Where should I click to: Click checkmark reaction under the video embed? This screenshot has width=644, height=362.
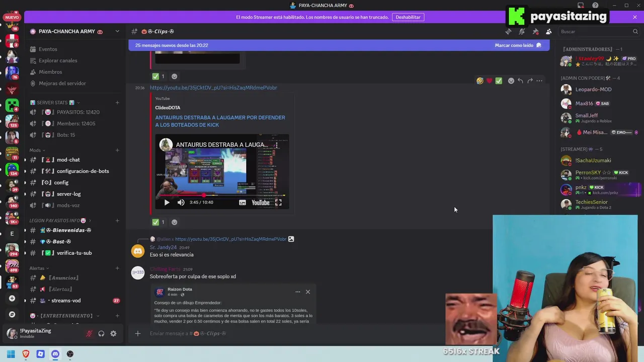(x=158, y=222)
